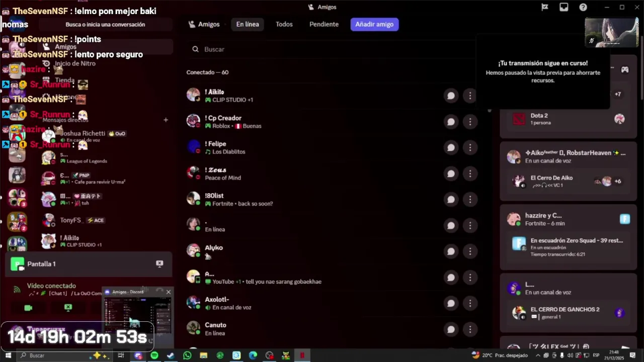Open more options for !80list
644x362 pixels.
(x=470, y=200)
